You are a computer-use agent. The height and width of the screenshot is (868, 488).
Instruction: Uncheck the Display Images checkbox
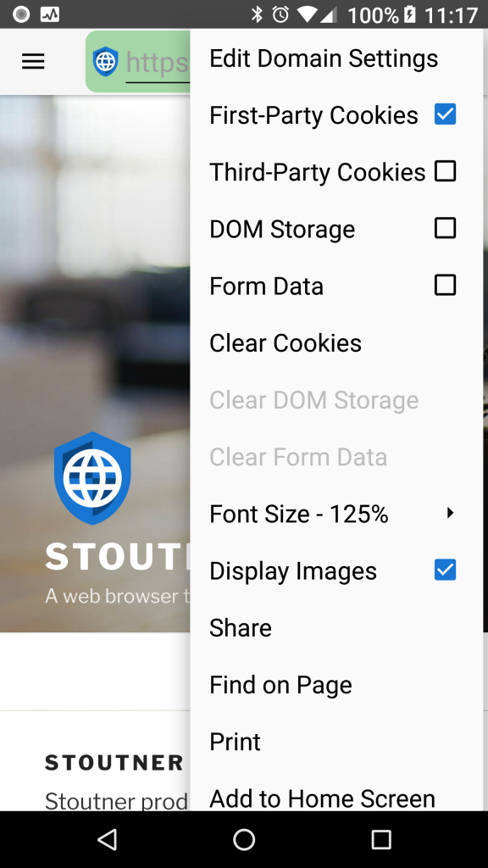tap(445, 570)
